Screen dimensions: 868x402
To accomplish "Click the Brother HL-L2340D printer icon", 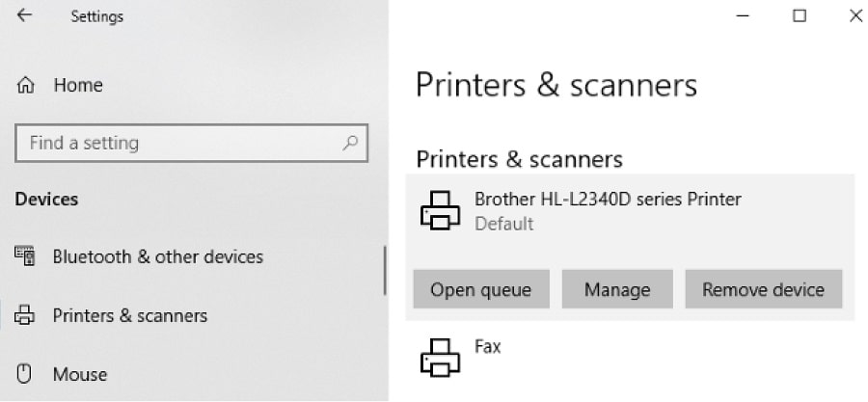I will point(440,211).
